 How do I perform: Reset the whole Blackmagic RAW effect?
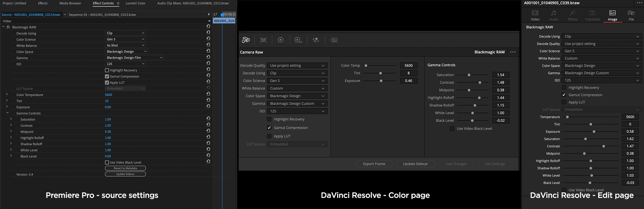(x=208, y=26)
